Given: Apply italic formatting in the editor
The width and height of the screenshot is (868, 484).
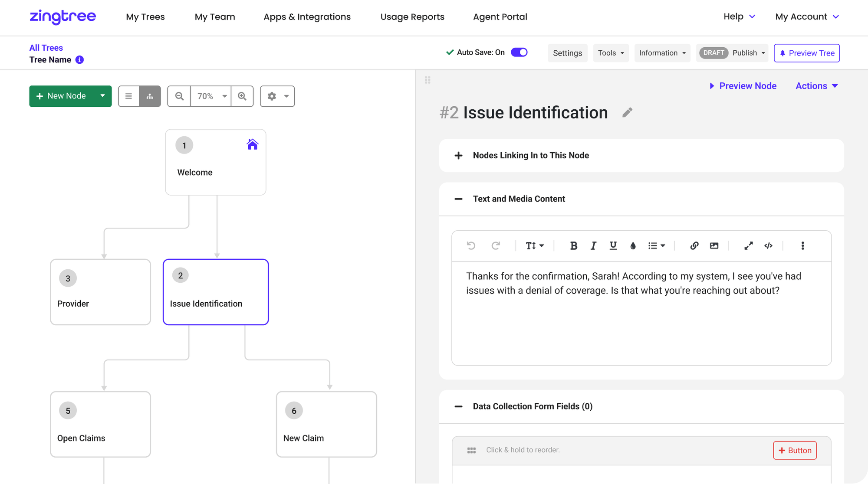Looking at the screenshot, I should click(x=593, y=245).
